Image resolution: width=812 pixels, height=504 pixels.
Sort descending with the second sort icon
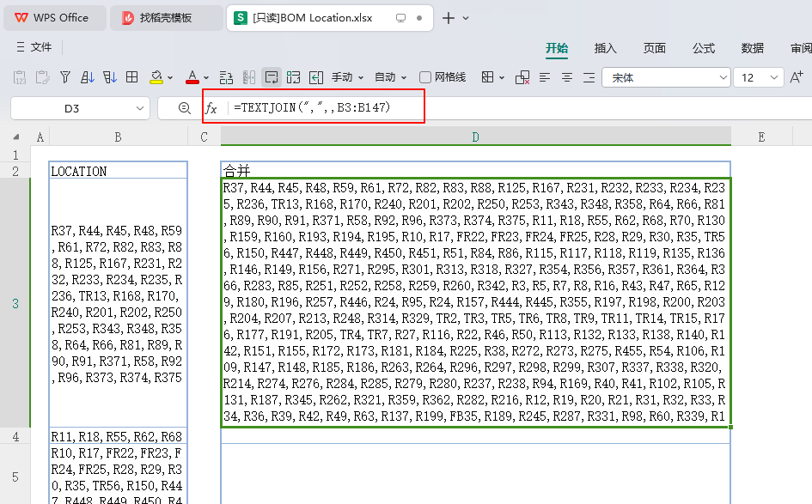[110, 77]
